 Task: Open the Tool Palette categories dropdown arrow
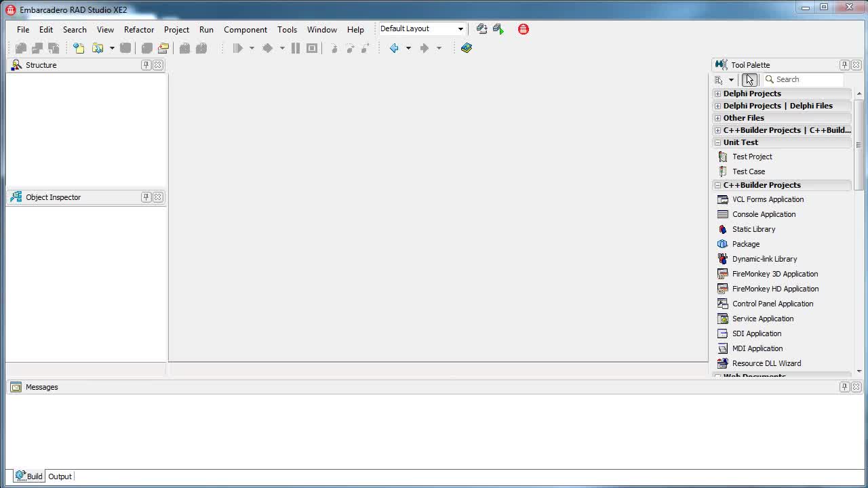[731, 80]
